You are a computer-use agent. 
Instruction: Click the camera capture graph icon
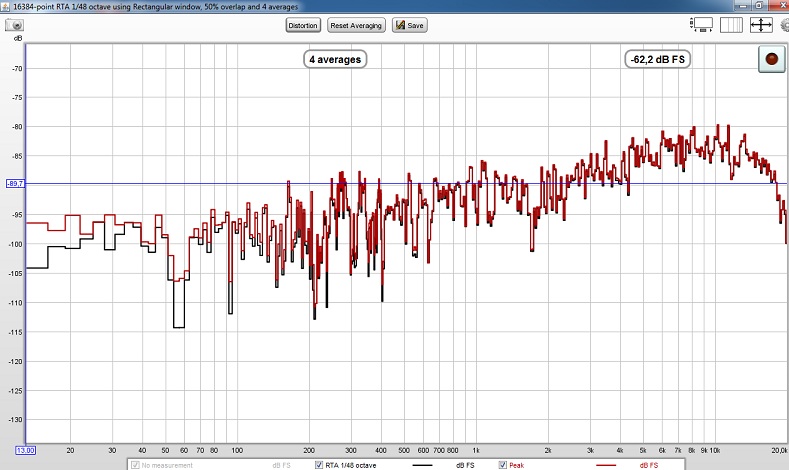(x=14, y=25)
